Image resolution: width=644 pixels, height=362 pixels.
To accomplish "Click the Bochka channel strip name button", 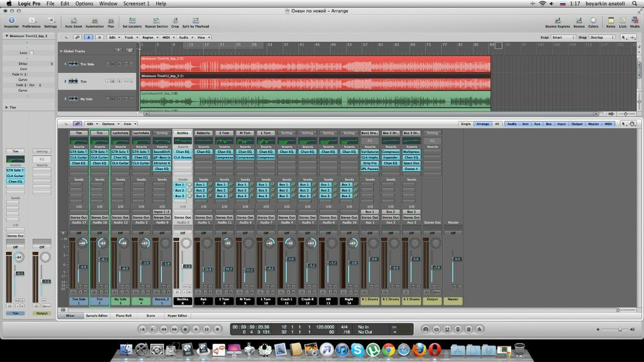I will tap(182, 133).
